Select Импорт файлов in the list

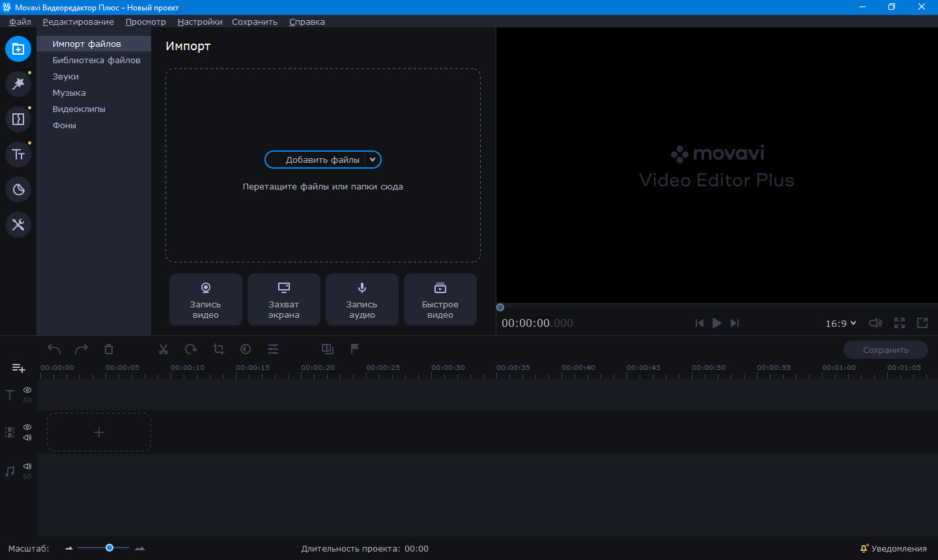tap(94, 44)
